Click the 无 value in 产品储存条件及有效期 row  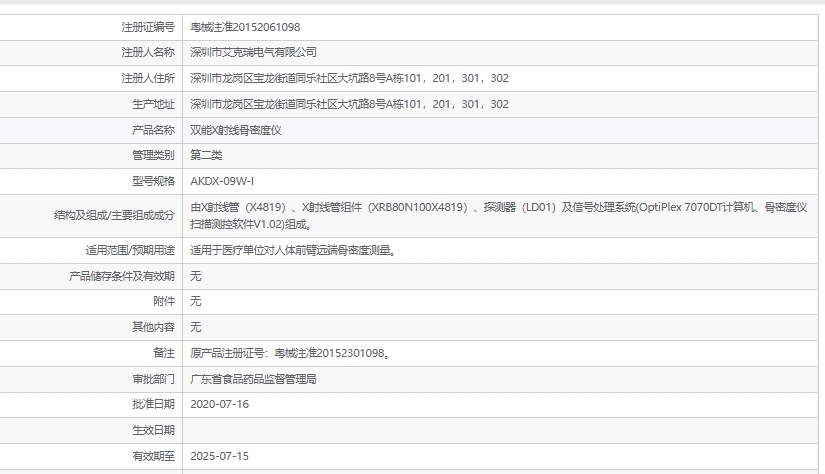click(x=196, y=276)
